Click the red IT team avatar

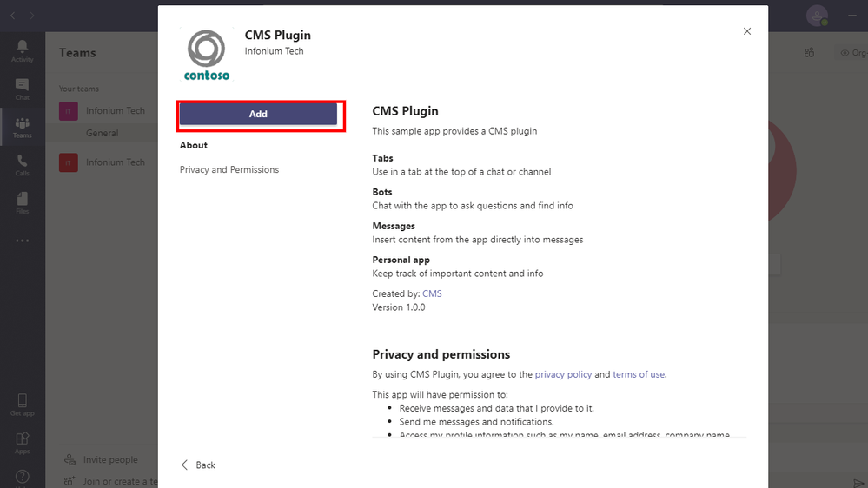click(69, 162)
